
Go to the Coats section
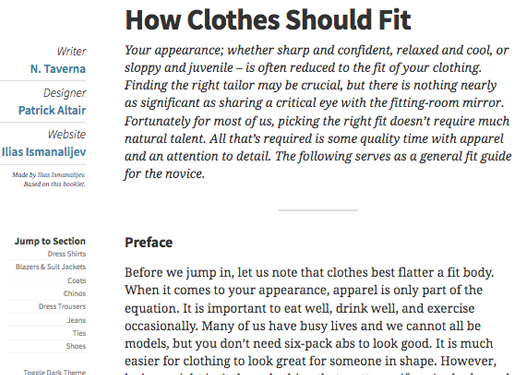click(76, 281)
